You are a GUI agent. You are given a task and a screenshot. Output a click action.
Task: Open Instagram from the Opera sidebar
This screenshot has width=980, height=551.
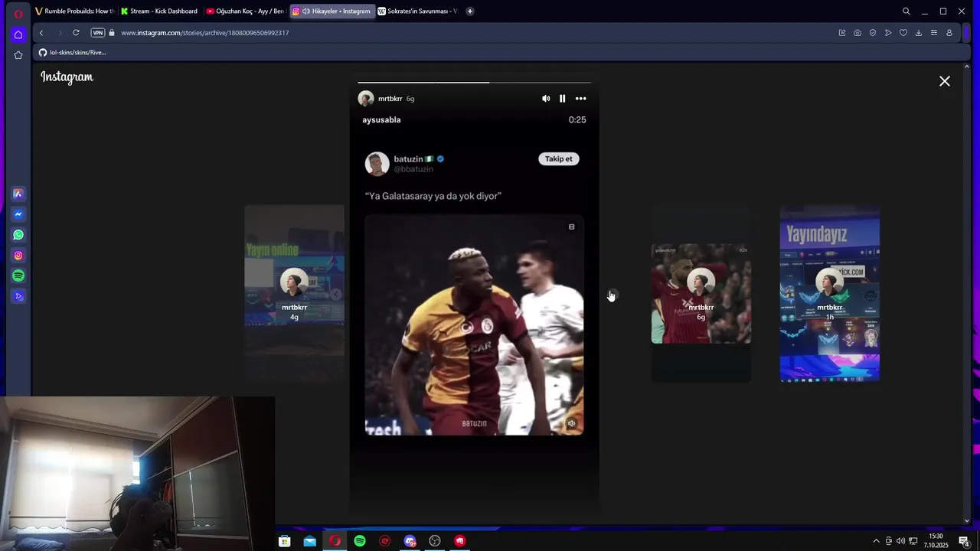pos(18,256)
